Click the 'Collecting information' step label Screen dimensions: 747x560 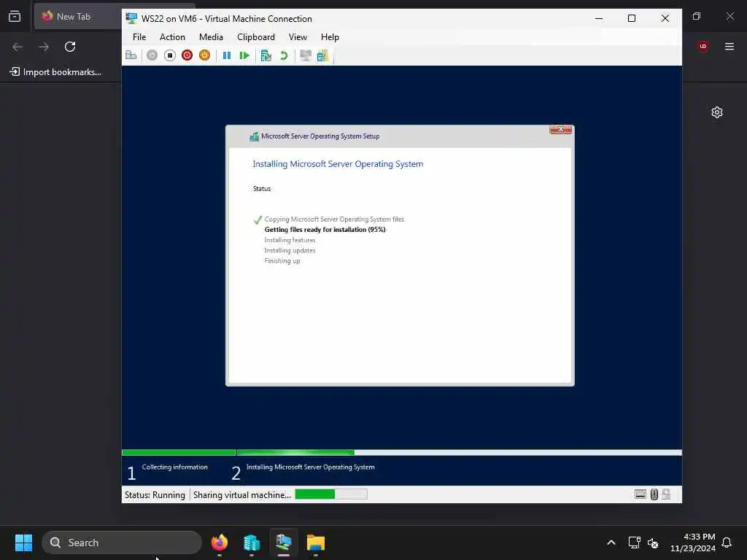point(175,467)
